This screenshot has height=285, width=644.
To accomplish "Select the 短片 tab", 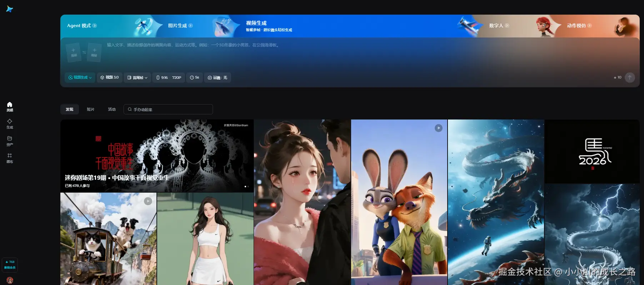I will [x=91, y=110].
